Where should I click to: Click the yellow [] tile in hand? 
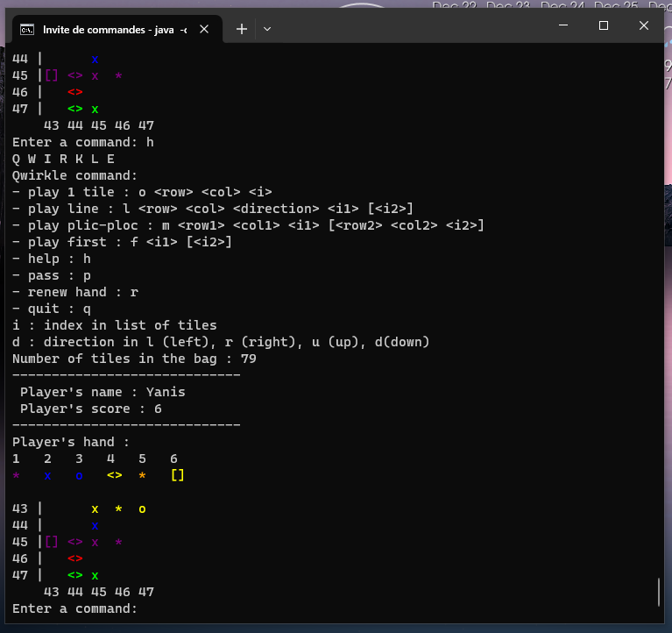point(178,475)
